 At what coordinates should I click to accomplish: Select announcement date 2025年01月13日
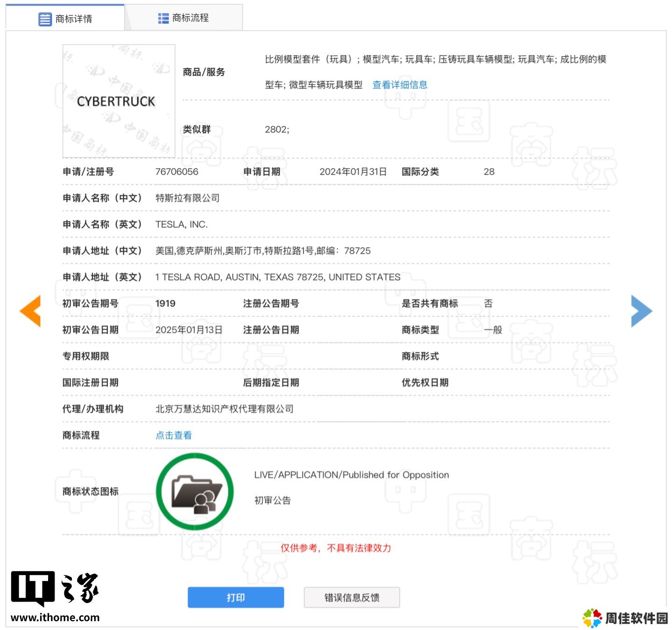pos(189,330)
